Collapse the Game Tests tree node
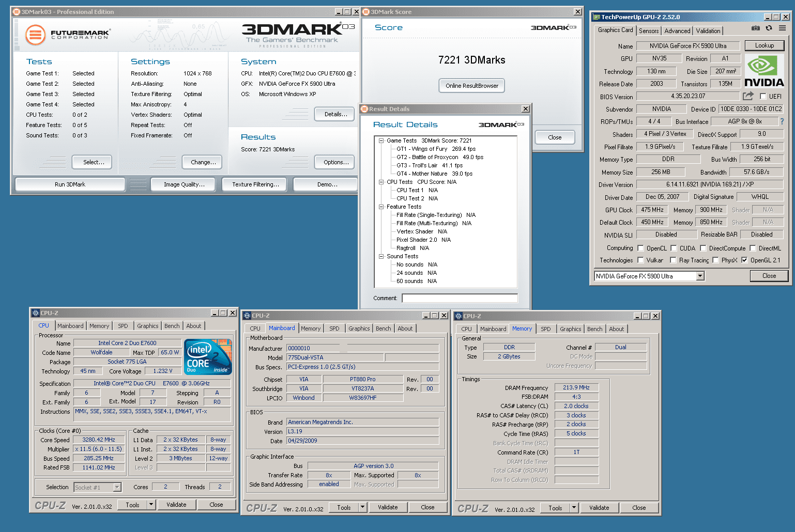Viewport: 795px width, 532px height. click(x=381, y=140)
